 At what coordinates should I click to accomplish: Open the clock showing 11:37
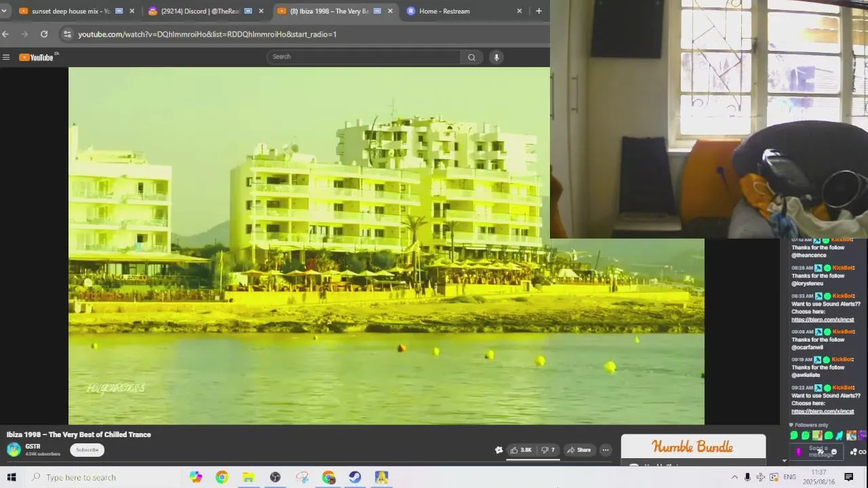tap(818, 477)
